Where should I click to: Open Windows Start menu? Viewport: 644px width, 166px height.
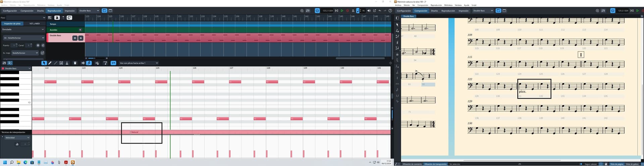click(x=5, y=162)
